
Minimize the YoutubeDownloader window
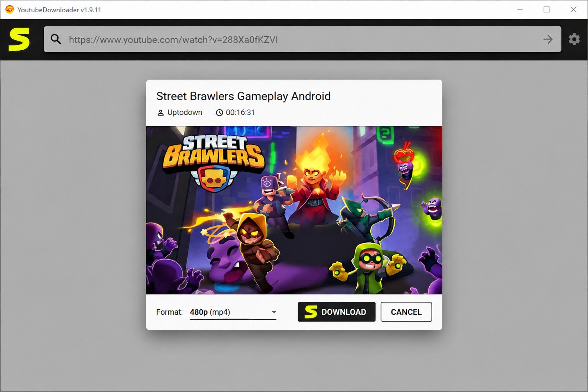point(520,10)
